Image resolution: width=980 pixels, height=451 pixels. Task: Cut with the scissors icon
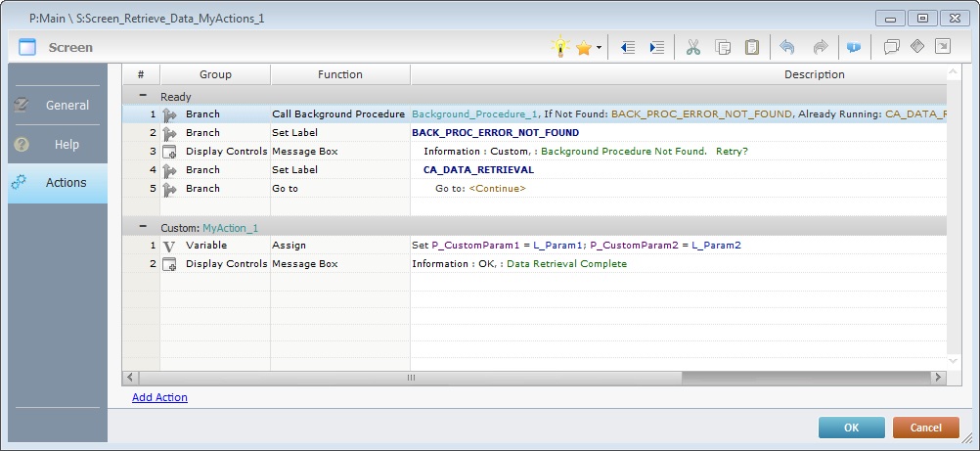693,47
